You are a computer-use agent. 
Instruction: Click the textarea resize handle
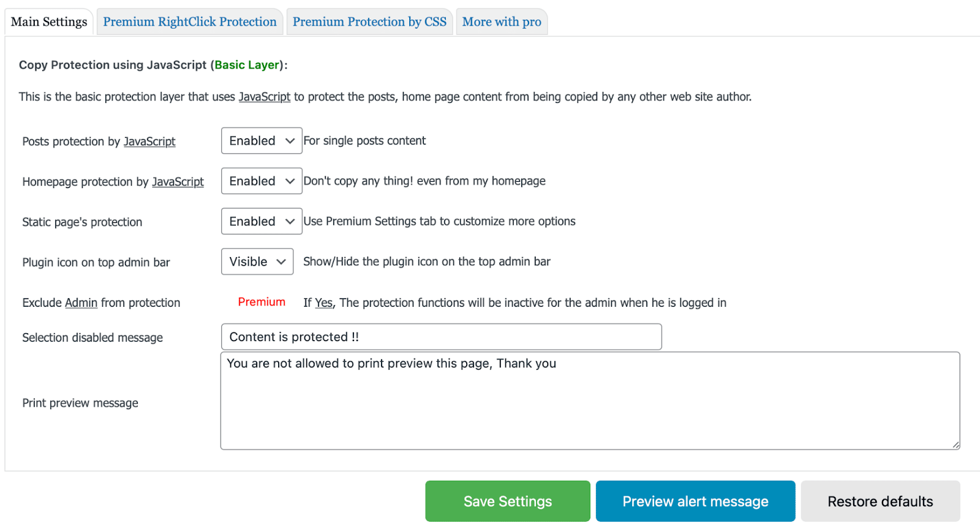(x=955, y=446)
